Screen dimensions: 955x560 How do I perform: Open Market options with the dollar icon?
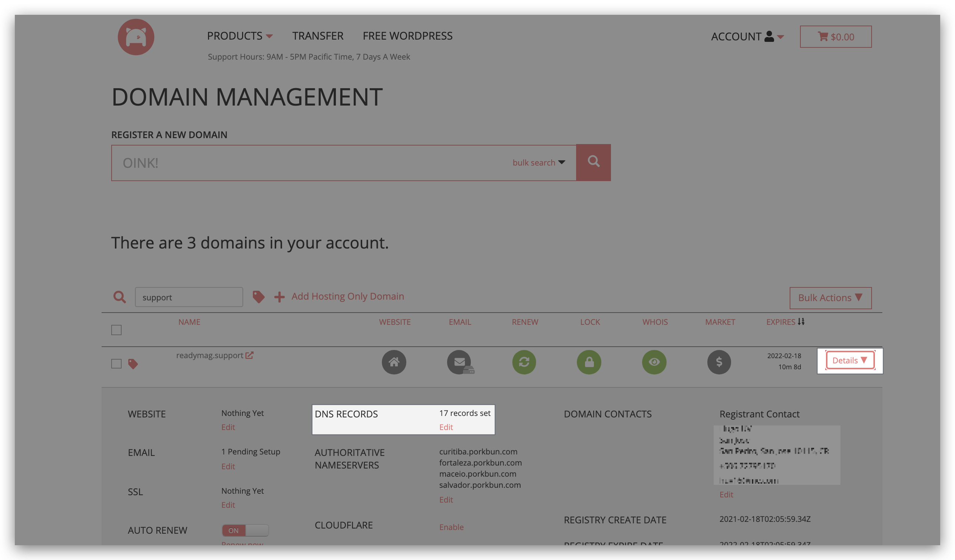[x=719, y=362]
